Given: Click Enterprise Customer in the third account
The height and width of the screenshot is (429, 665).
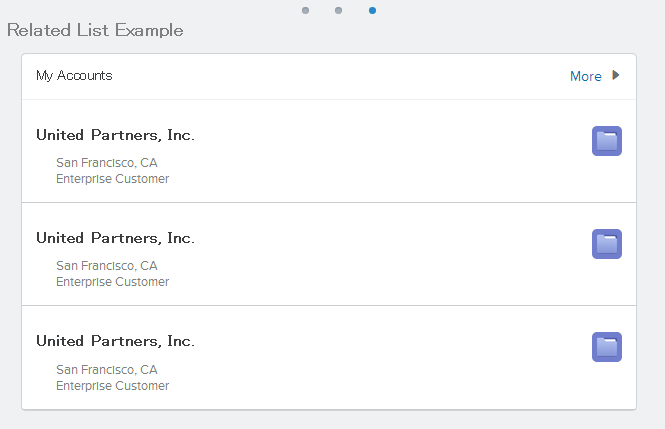Looking at the screenshot, I should [x=112, y=385].
